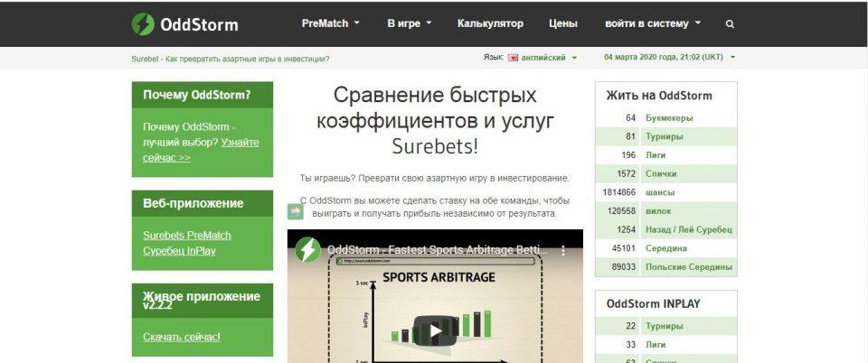Open the video's three-dot options menu
The width and height of the screenshot is (868, 363).
click(561, 250)
